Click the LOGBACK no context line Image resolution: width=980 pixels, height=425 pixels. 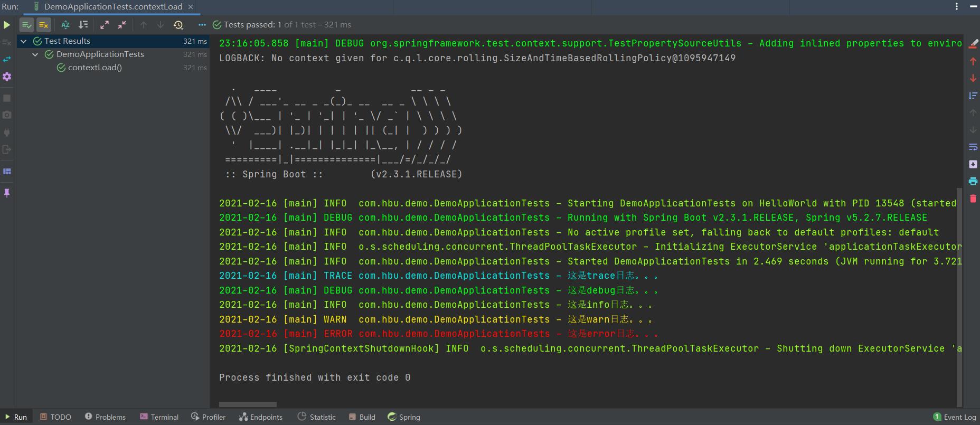477,58
